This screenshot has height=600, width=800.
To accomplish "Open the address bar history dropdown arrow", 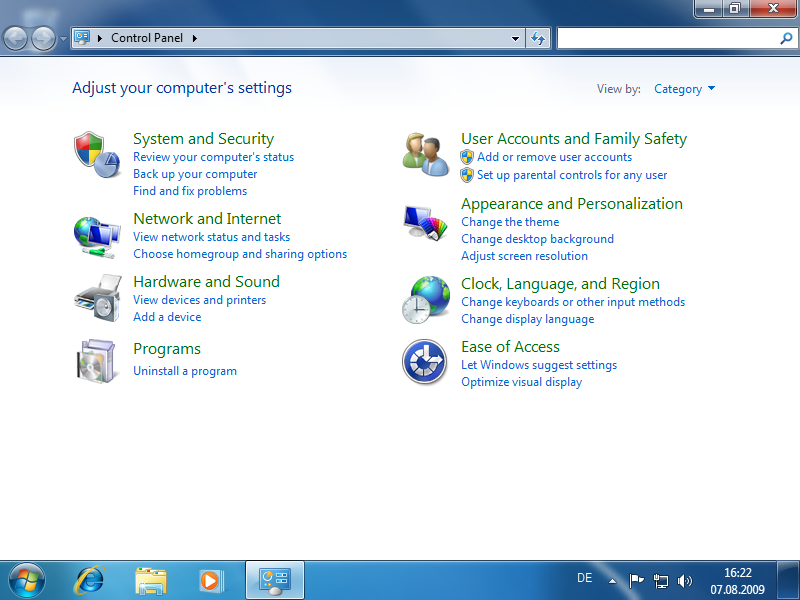I will (x=516, y=38).
